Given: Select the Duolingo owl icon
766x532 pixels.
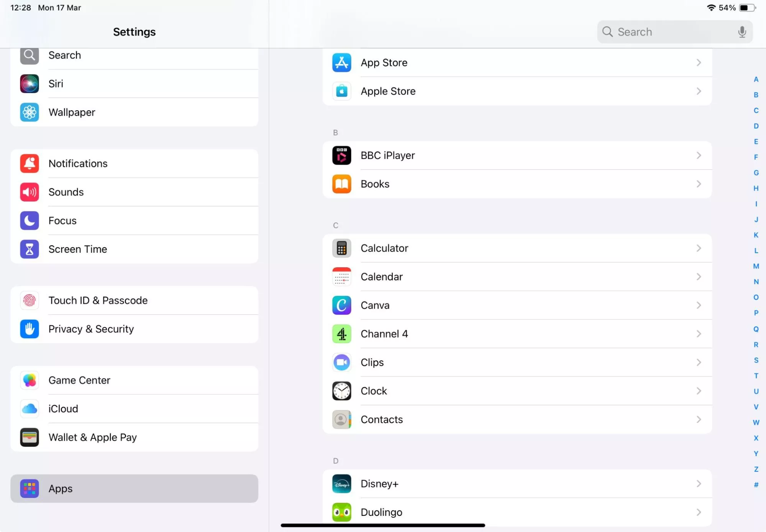Looking at the screenshot, I should click(x=341, y=512).
